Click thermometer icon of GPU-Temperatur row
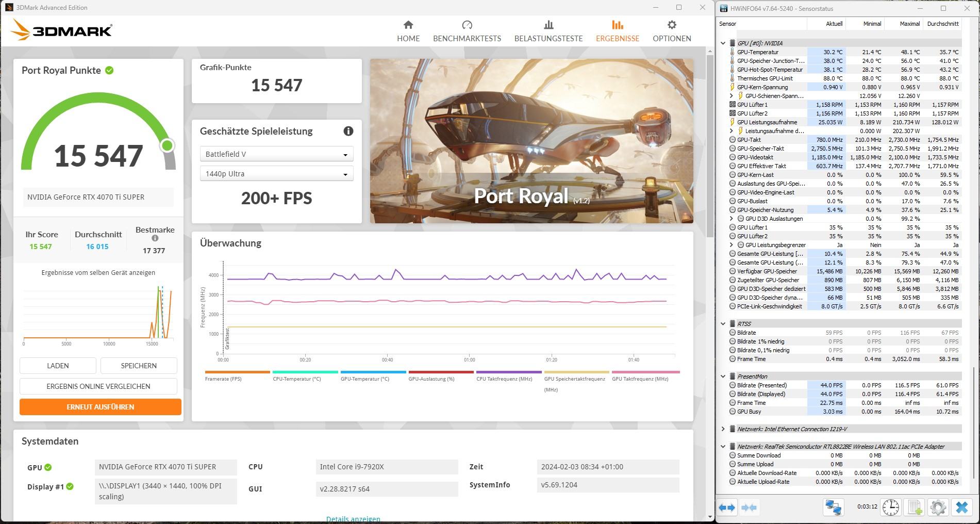 pyautogui.click(x=733, y=52)
